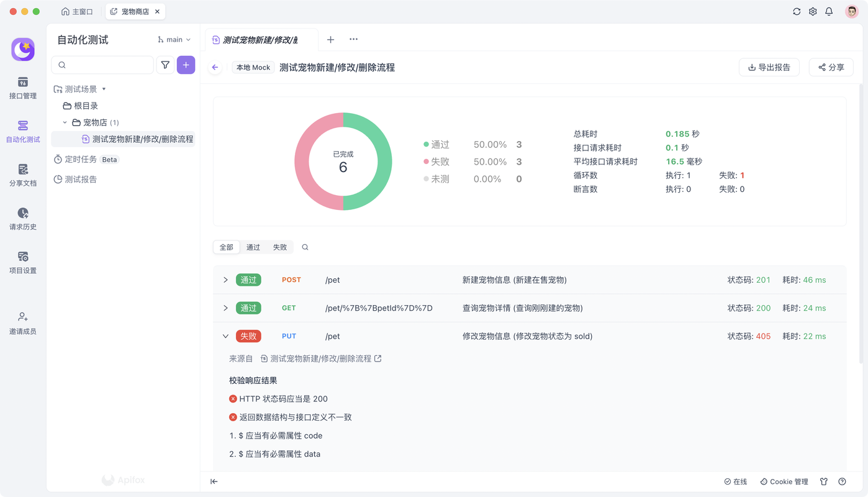Click the filter funnel icon
Viewport: 868px width, 497px height.
click(x=165, y=65)
